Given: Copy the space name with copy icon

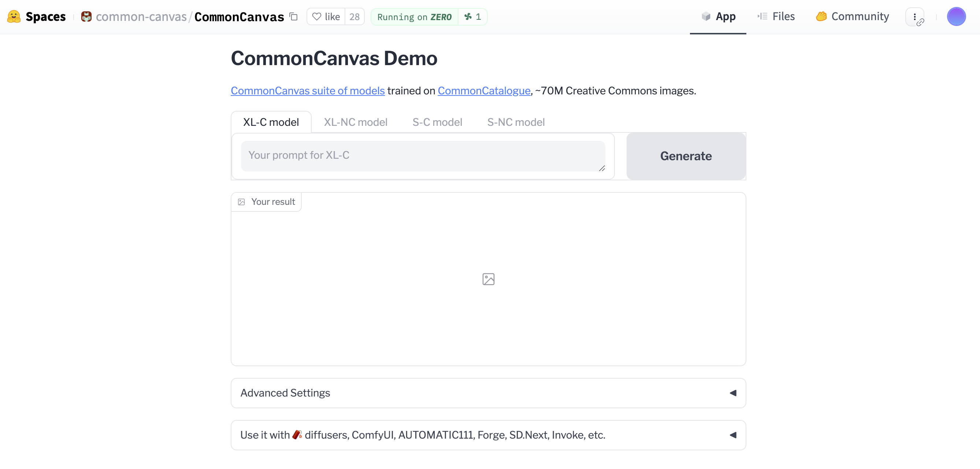Looking at the screenshot, I should (x=293, y=17).
